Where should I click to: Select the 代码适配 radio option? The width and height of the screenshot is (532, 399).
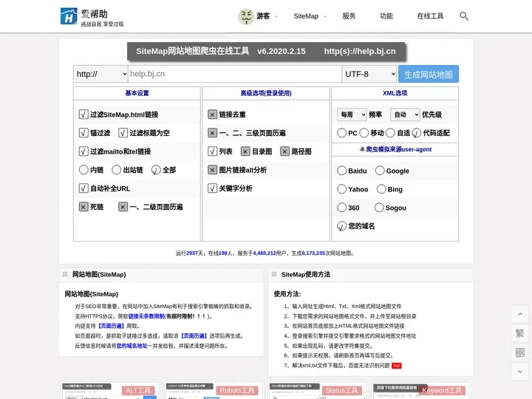point(417,133)
